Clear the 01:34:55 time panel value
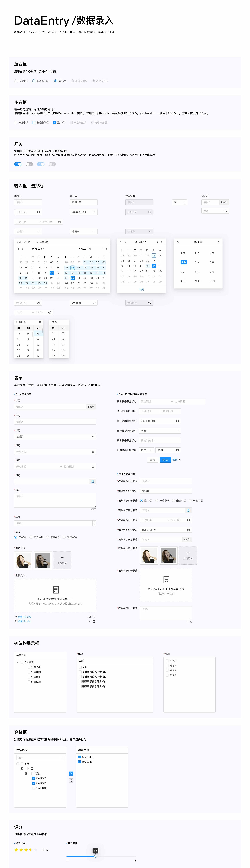The height and width of the screenshot is (868, 250). (x=40, y=322)
